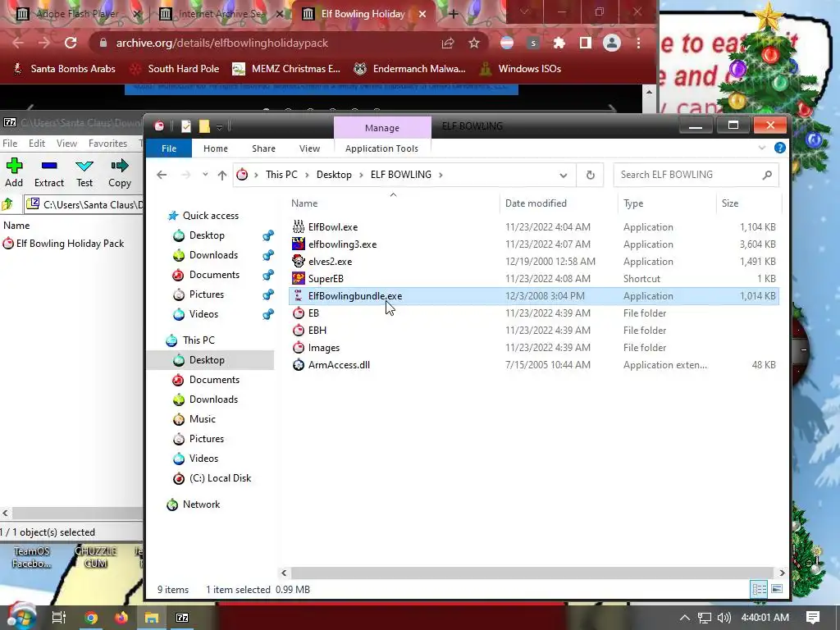This screenshot has height=630, width=840.
Task: Open the address bar history dropdown
Action: 563,176
